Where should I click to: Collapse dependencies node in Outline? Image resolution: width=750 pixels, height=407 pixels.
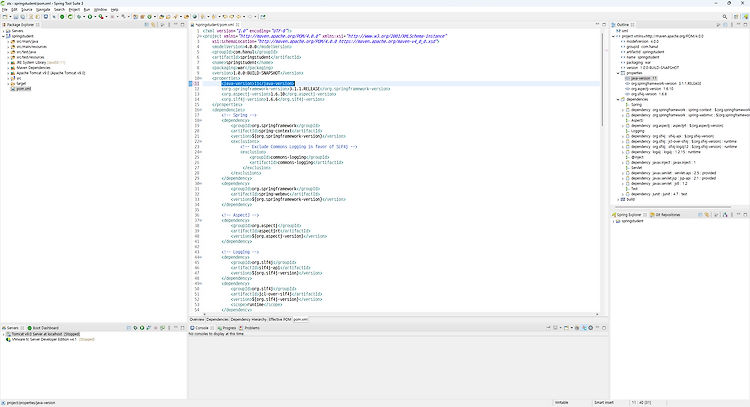(x=618, y=99)
